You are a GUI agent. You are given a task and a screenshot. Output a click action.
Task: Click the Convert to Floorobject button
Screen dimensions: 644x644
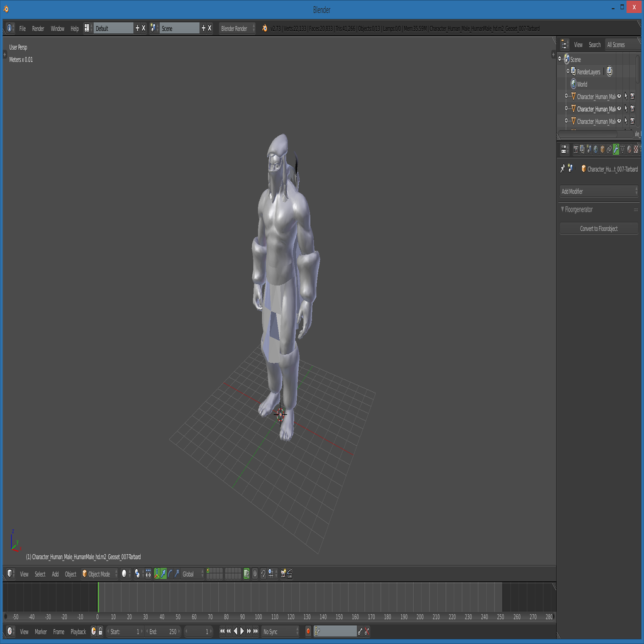click(x=599, y=228)
